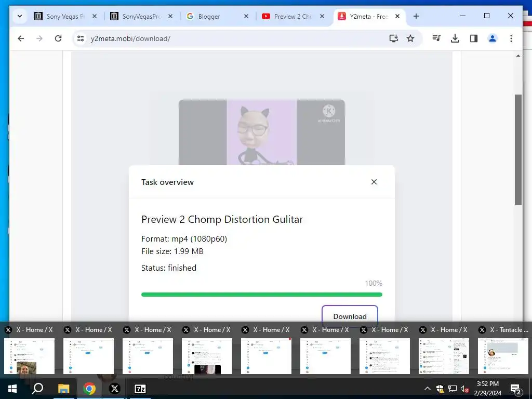Show hidden system tray icons
Image resolution: width=532 pixels, height=399 pixels.
click(x=428, y=389)
